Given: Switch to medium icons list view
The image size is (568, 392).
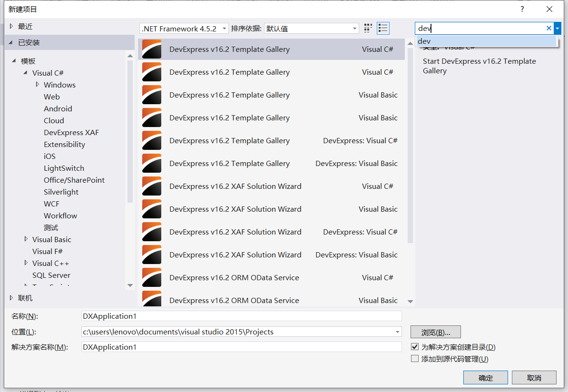Looking at the screenshot, I should tap(383, 28).
